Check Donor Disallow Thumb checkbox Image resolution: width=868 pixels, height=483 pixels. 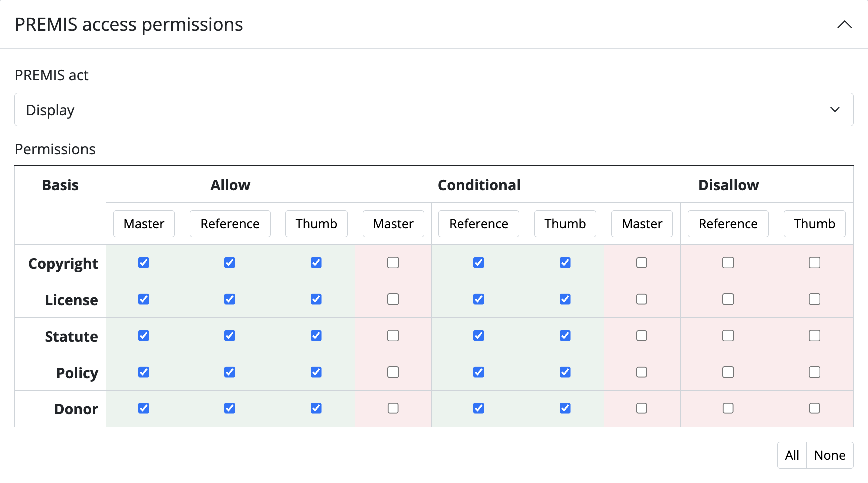pos(815,408)
